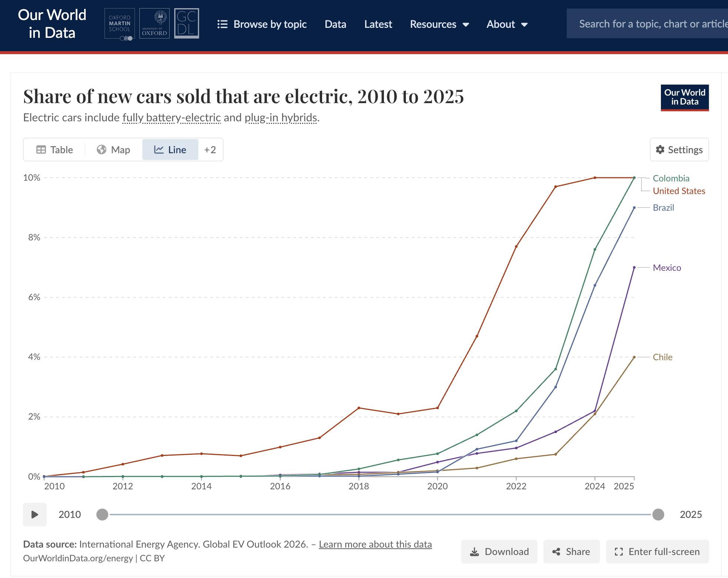Go to the Data page

[x=335, y=24]
